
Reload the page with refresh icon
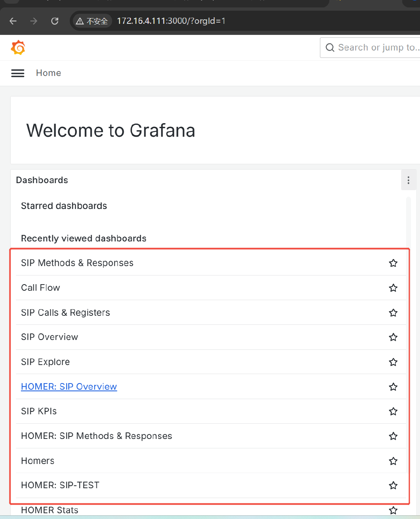[x=55, y=21]
